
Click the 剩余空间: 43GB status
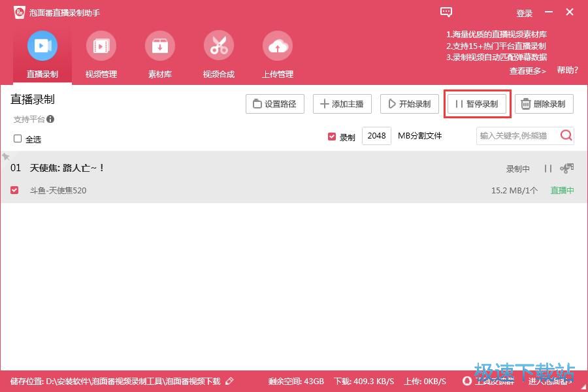tap(296, 382)
